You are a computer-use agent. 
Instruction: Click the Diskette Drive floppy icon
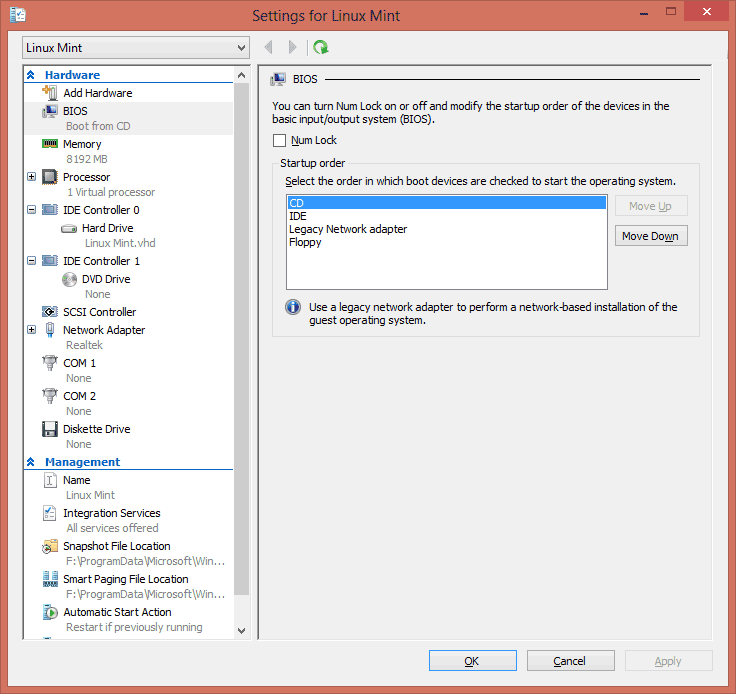coord(50,429)
